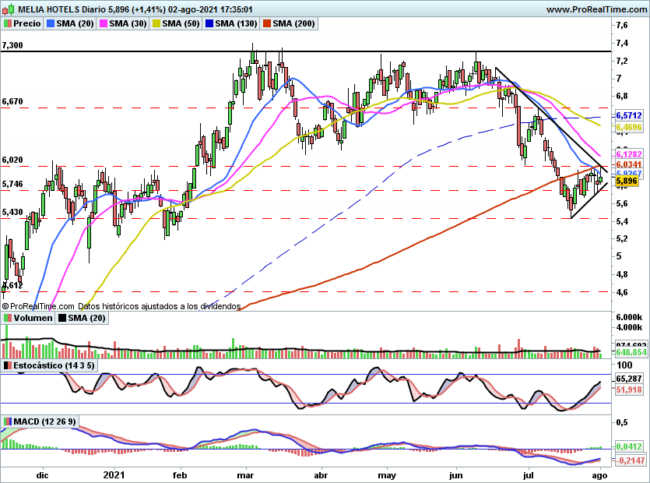Screen dimensions: 650x483
Task: Click the 6,020 level label
Action: tap(12, 160)
